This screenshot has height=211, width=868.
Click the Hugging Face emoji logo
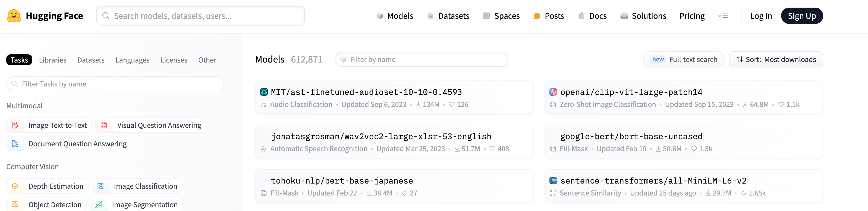tap(14, 16)
